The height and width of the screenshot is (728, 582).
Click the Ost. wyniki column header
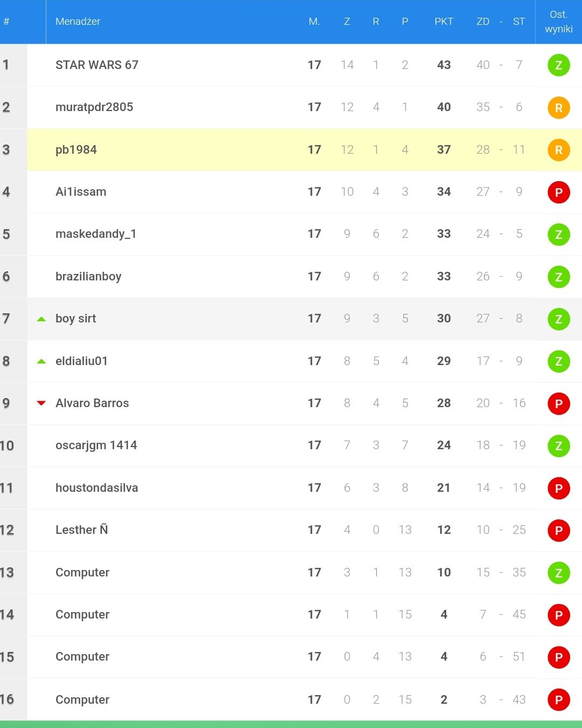(559, 22)
